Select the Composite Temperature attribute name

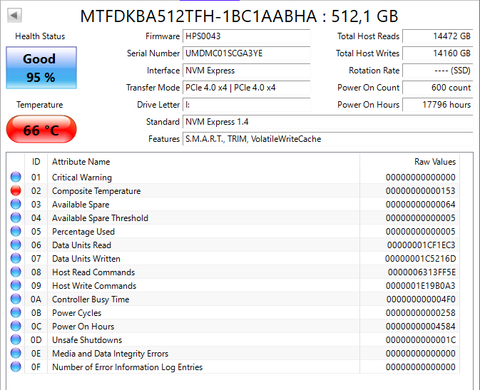[96, 191]
